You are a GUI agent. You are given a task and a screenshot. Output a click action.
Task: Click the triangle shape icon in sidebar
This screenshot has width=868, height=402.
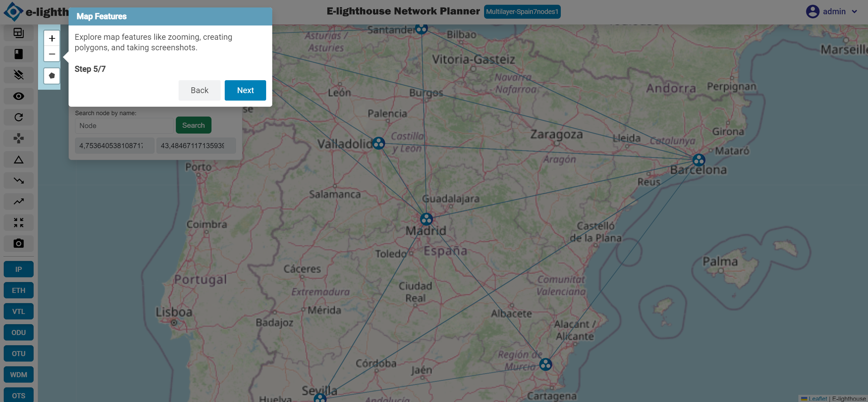[19, 159]
